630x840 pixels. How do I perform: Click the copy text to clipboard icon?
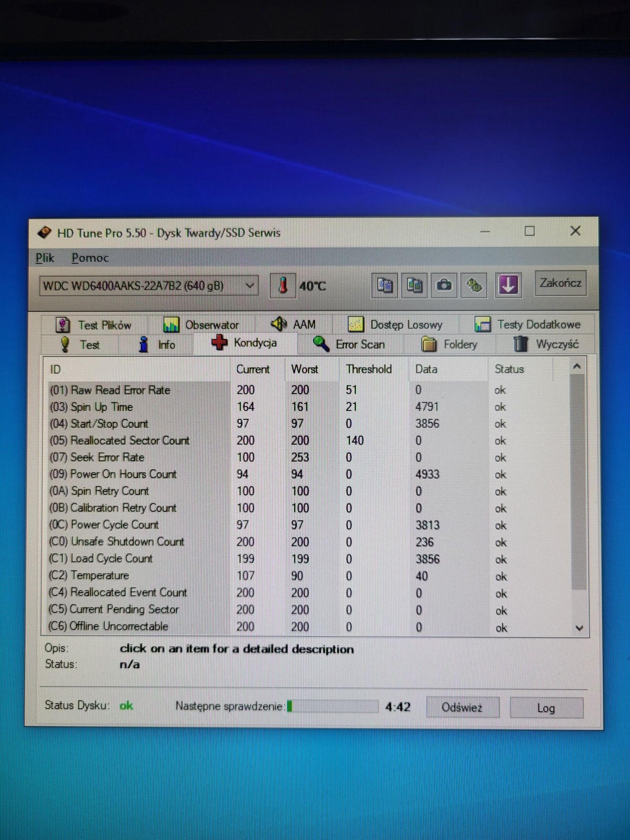point(384,286)
